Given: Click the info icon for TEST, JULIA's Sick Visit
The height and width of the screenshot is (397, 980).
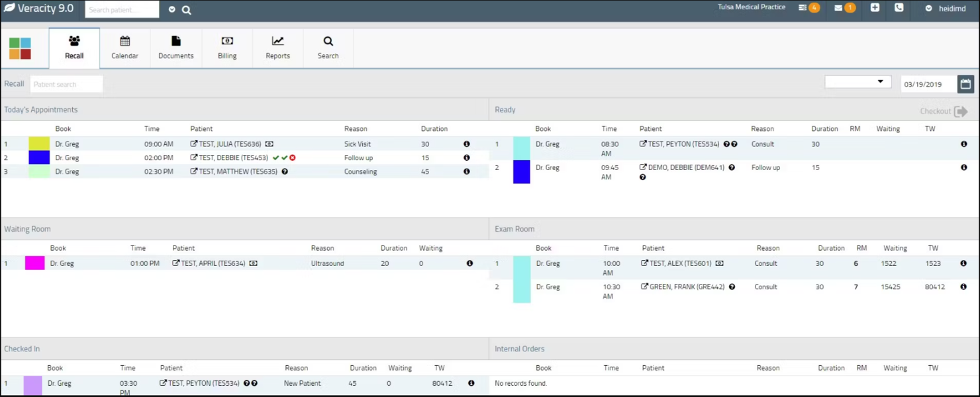Looking at the screenshot, I should 467,144.
